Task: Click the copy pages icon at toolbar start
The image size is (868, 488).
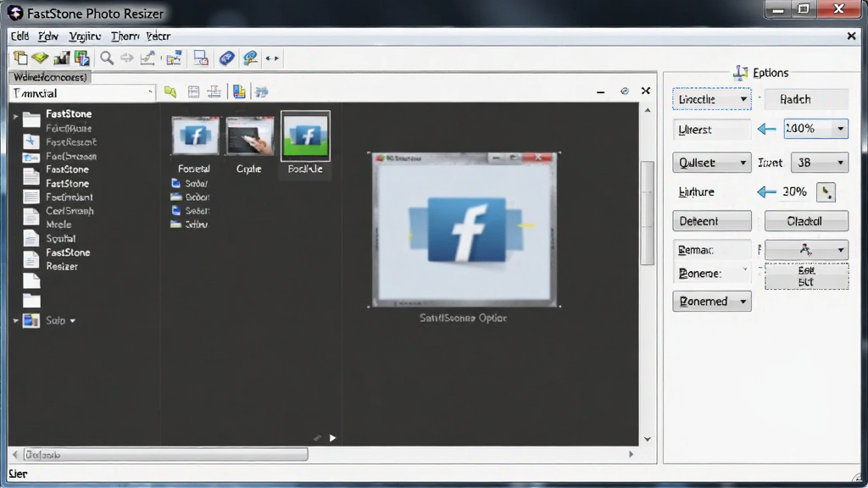Action: (x=20, y=58)
